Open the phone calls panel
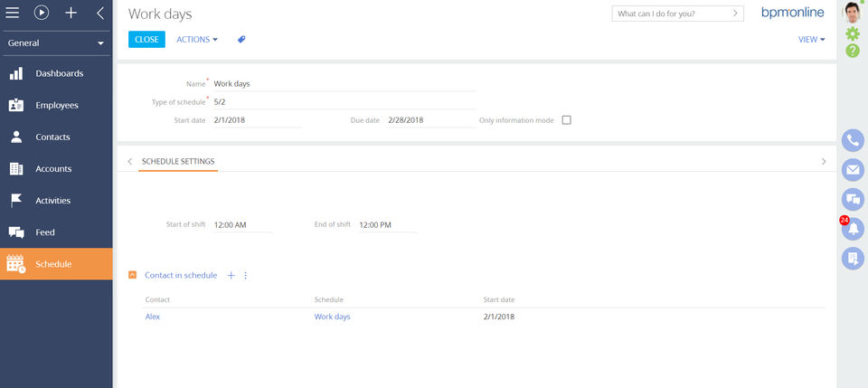The width and height of the screenshot is (868, 388). (853, 140)
